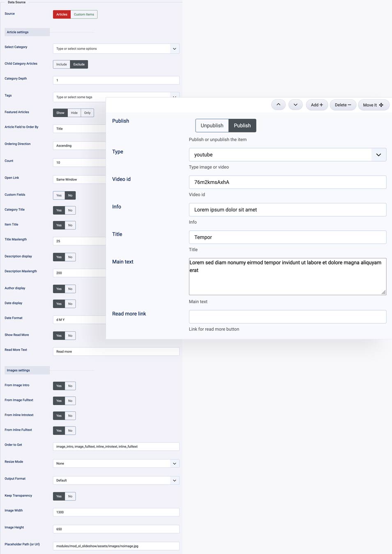Expand the Resize Mode dropdown set to None
The image size is (392, 554).
click(x=115, y=463)
